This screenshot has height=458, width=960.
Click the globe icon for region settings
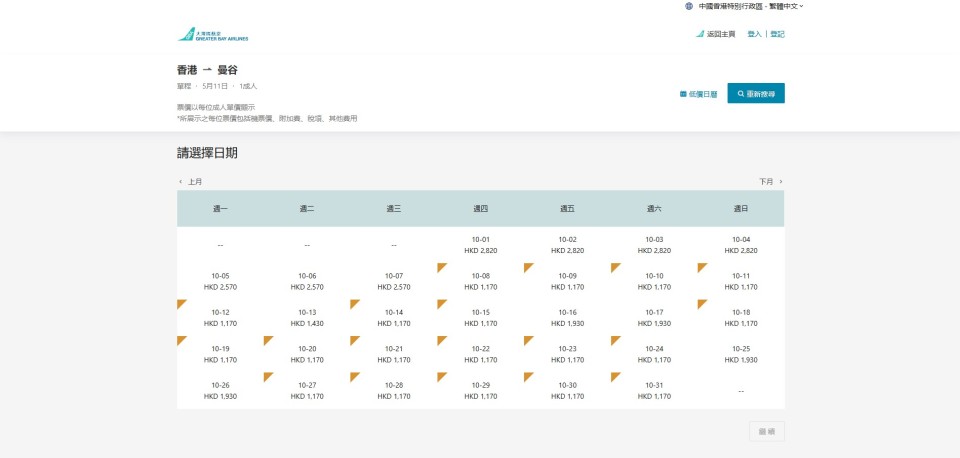click(689, 6)
